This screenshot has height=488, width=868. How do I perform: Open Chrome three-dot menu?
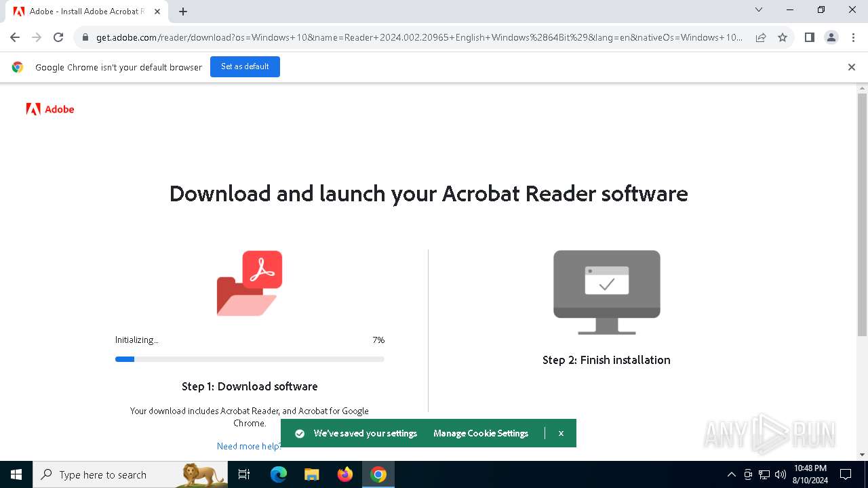[x=853, y=37]
